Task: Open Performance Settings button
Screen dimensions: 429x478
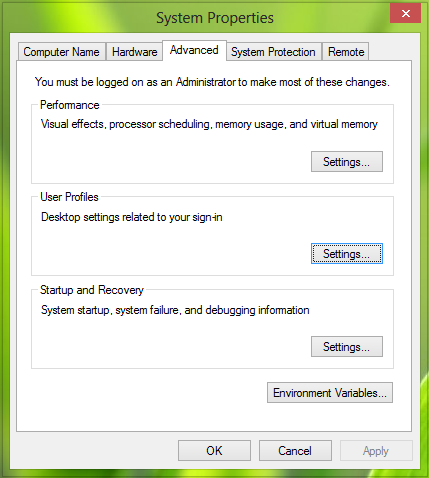Action: (347, 162)
